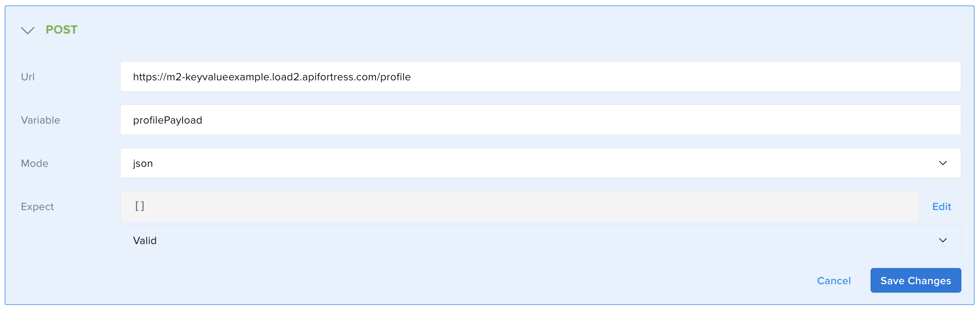Click the json value in Mode
Viewport: 980px width, 312px height.
pos(143,163)
